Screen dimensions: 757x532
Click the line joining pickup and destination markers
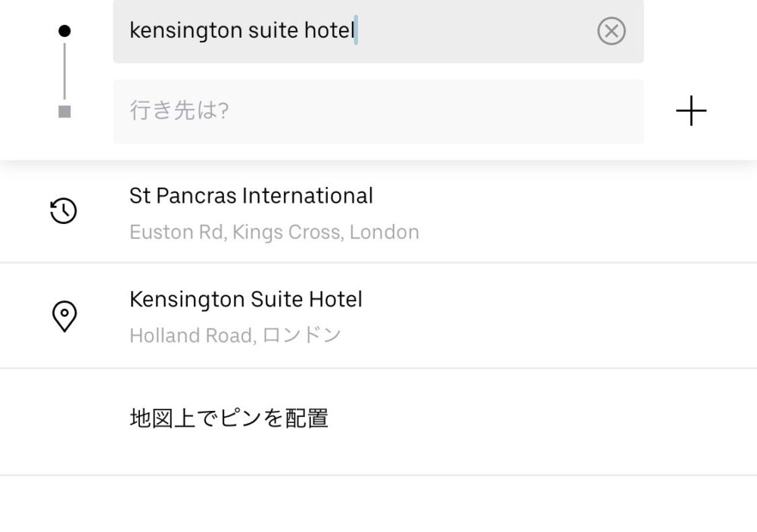coord(64,71)
